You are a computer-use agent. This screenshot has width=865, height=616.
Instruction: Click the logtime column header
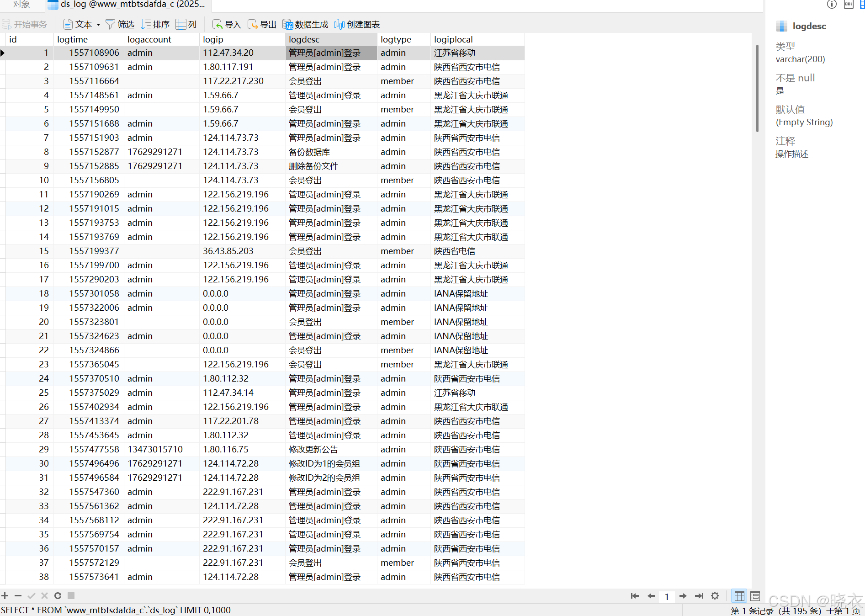[73, 39]
